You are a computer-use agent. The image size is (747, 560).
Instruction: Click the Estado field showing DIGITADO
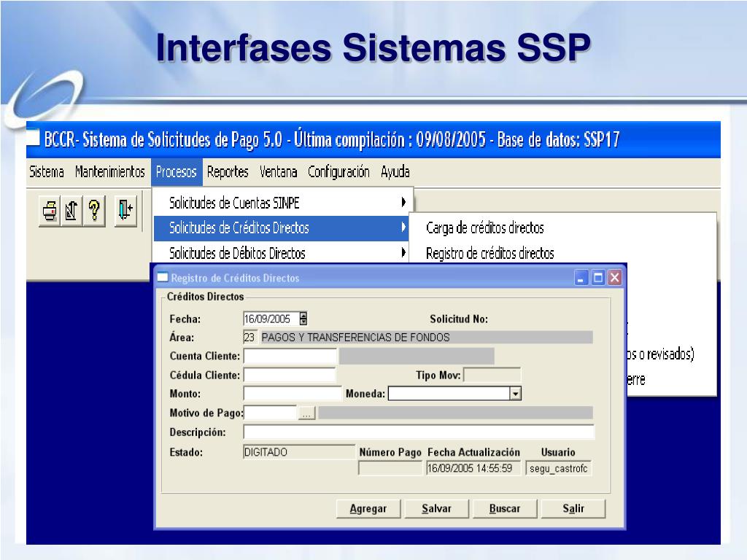coord(298,452)
